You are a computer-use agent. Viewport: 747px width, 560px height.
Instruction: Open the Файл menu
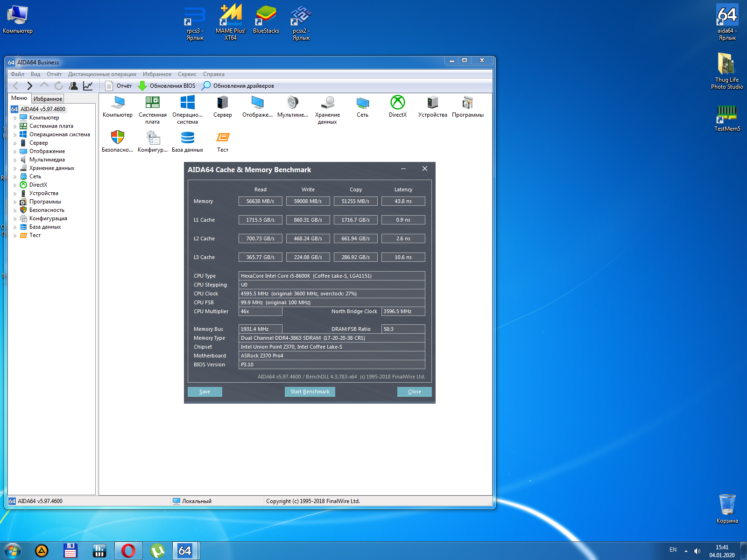click(18, 74)
